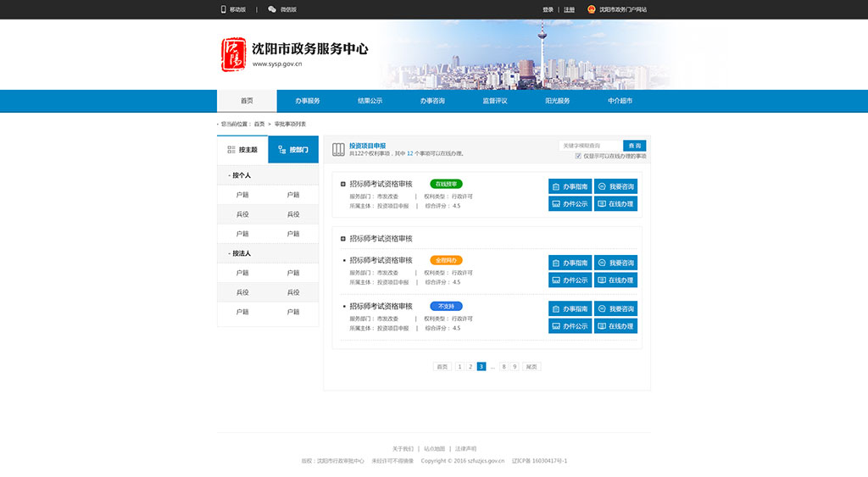
Task: Click the 注册 link in top bar
Action: click(569, 9)
